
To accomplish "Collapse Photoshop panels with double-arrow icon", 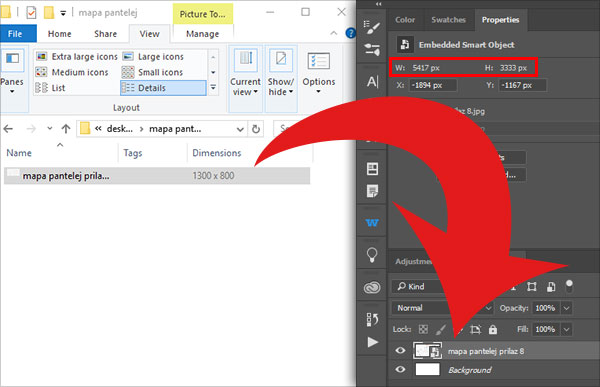I will (x=378, y=4).
